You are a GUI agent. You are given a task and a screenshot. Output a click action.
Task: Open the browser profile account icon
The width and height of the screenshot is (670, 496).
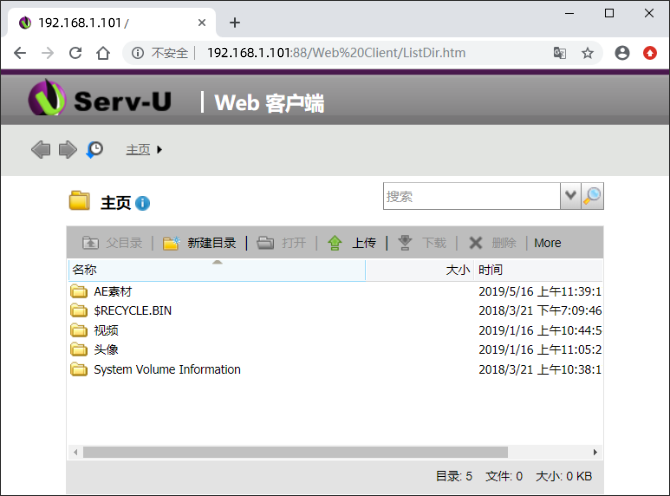pyautogui.click(x=622, y=53)
